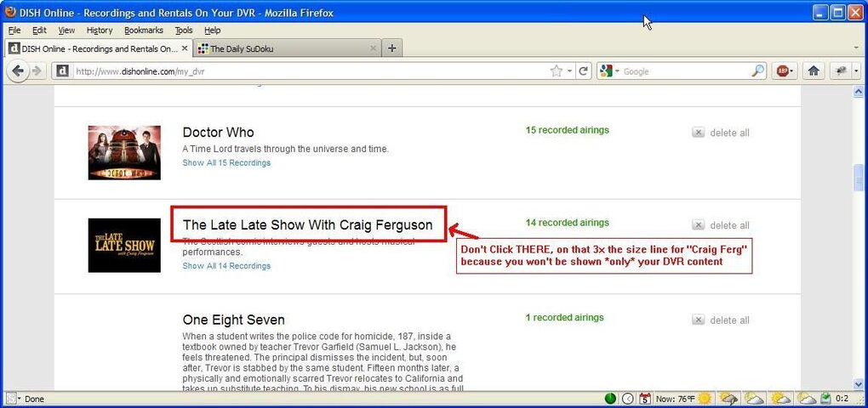Open the Bookmarks menu
This screenshot has width=868, height=408.
coord(144,31)
